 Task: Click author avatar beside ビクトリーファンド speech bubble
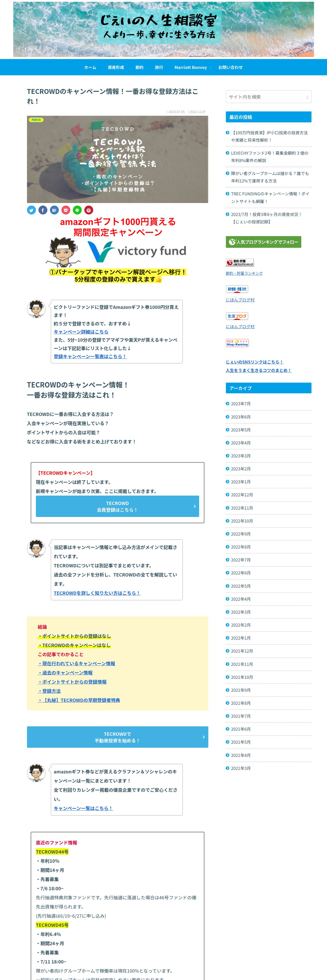coord(36,309)
